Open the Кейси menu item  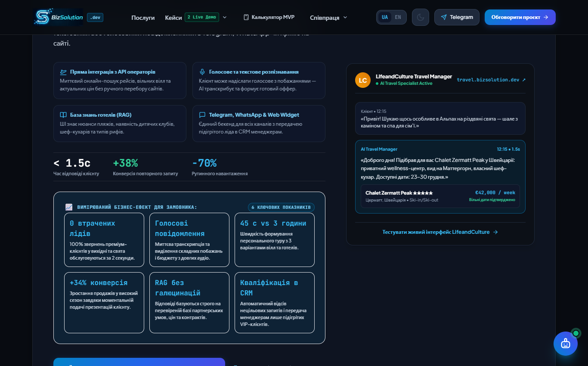(173, 18)
